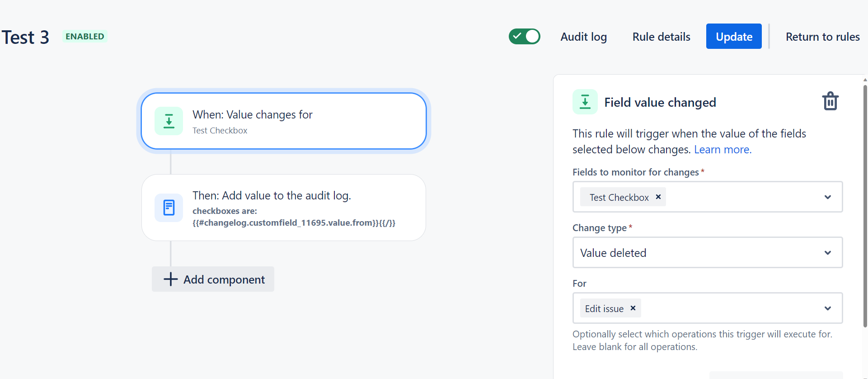The image size is (868, 379).
Task: Click the Update button
Action: (734, 36)
